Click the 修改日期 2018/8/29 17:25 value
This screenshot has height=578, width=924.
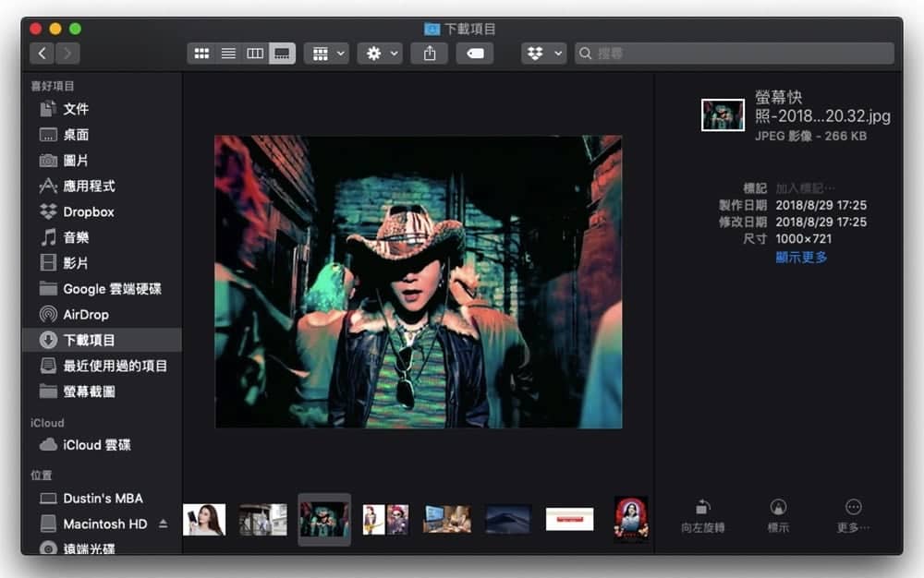821,222
